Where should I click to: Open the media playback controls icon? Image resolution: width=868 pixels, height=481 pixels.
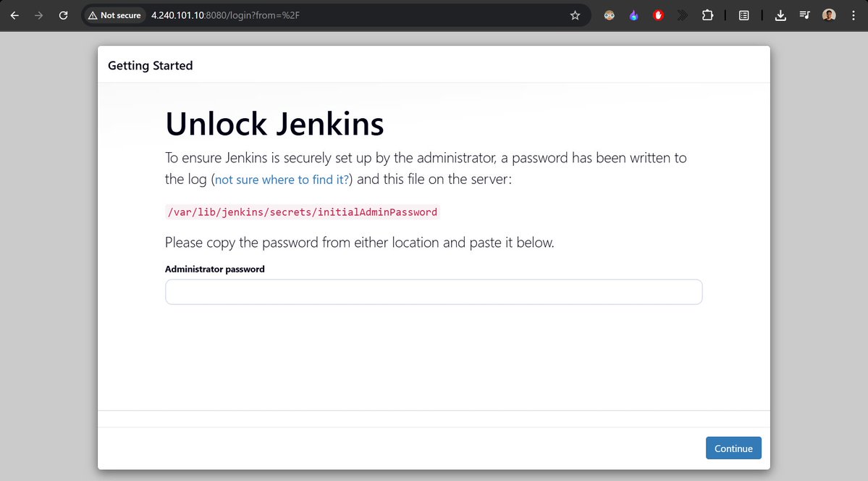point(804,14)
